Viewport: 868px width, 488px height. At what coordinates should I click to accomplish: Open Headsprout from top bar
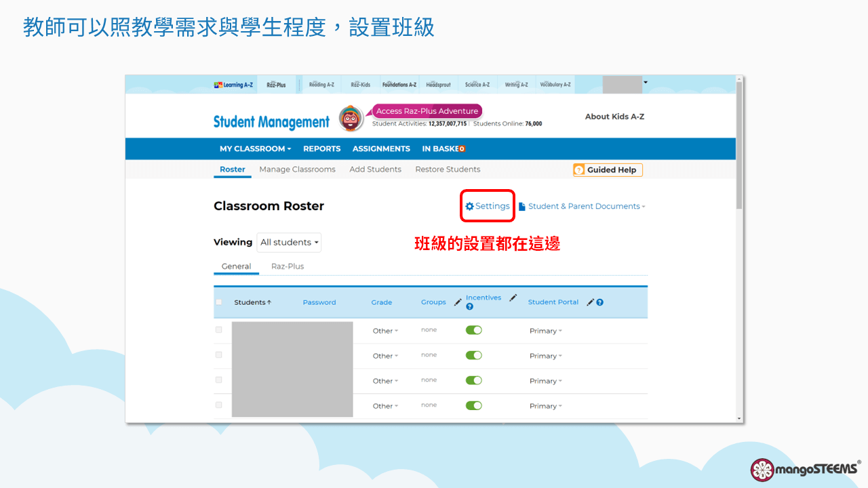point(438,85)
